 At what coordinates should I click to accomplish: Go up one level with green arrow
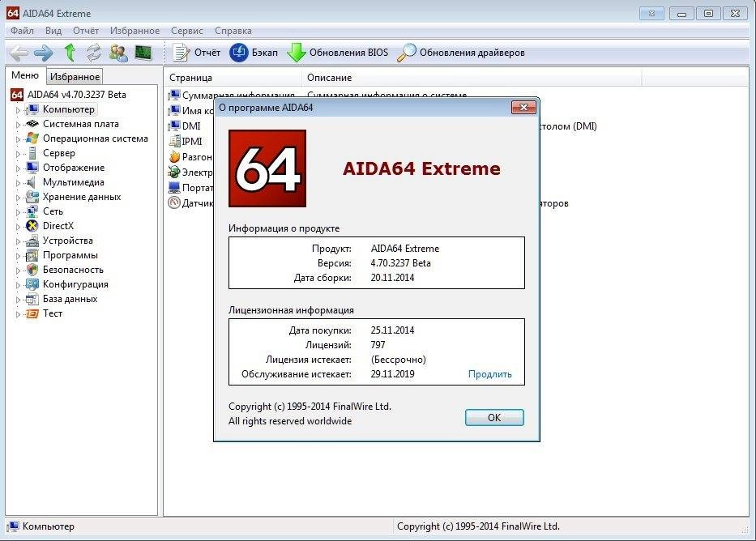click(70, 53)
